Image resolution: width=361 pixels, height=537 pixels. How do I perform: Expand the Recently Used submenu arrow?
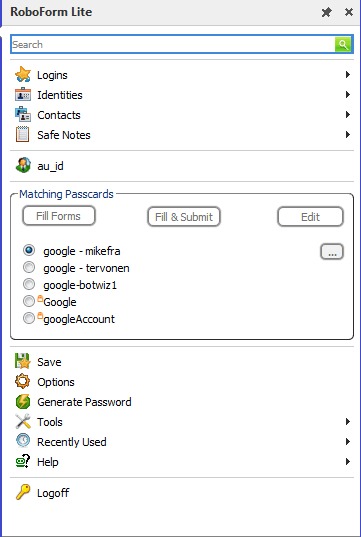click(348, 441)
